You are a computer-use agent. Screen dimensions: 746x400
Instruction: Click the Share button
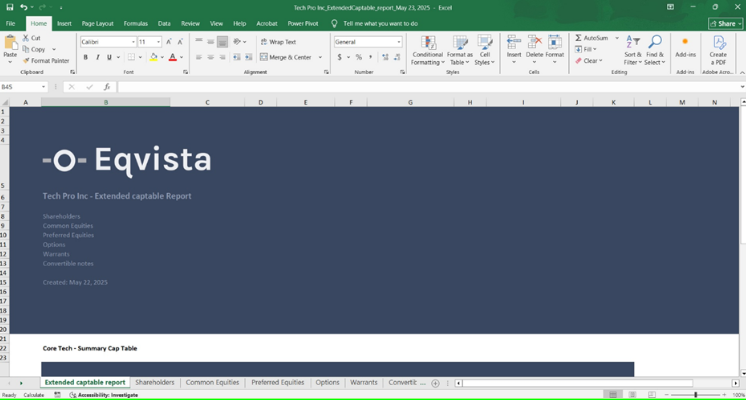pos(726,23)
